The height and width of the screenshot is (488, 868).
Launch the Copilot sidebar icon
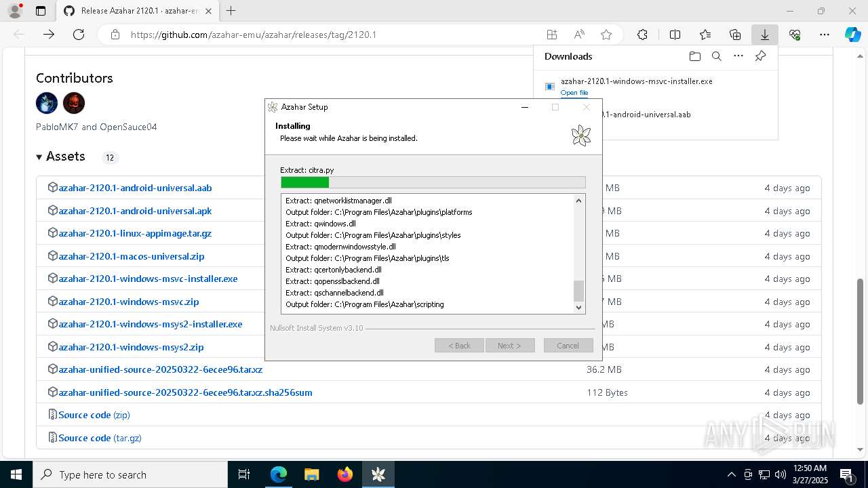click(852, 35)
